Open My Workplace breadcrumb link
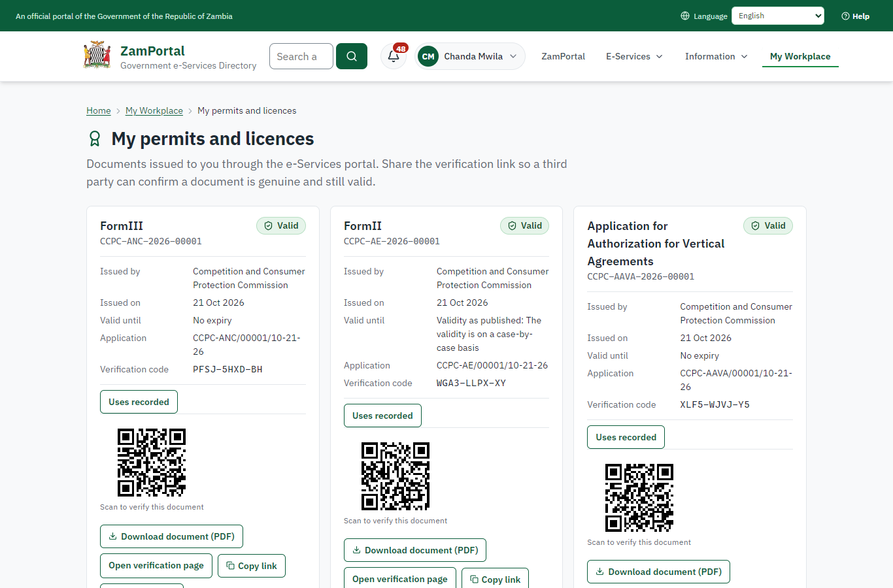 (x=154, y=110)
